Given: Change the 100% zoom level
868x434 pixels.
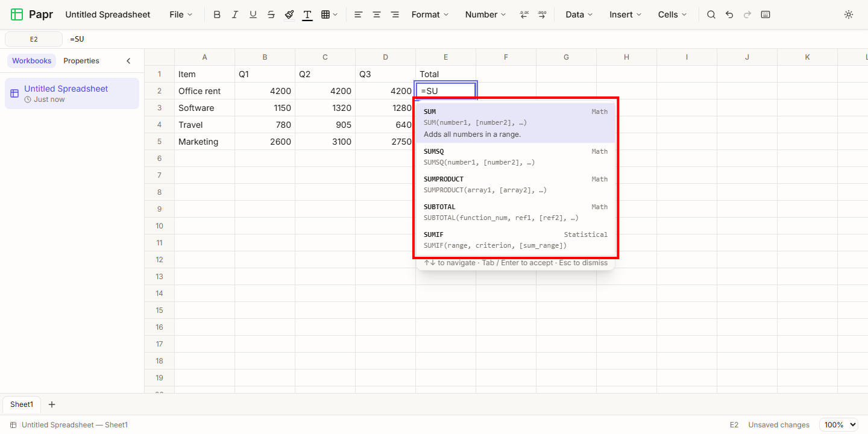Looking at the screenshot, I should pyautogui.click(x=838, y=425).
